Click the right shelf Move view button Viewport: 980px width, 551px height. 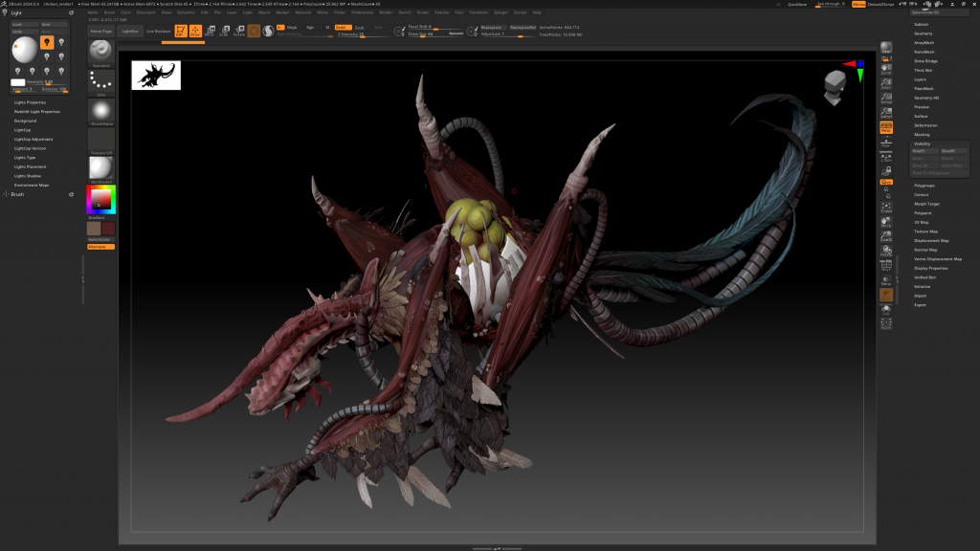tap(886, 222)
